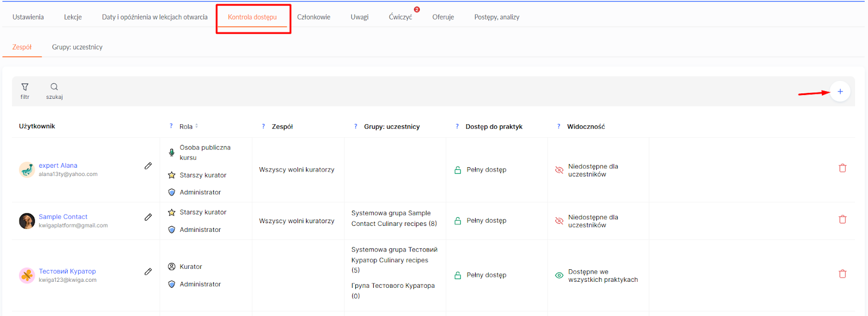The height and width of the screenshot is (316, 868).
Task: Select the Kontrola dostępu tab
Action: pos(252,17)
